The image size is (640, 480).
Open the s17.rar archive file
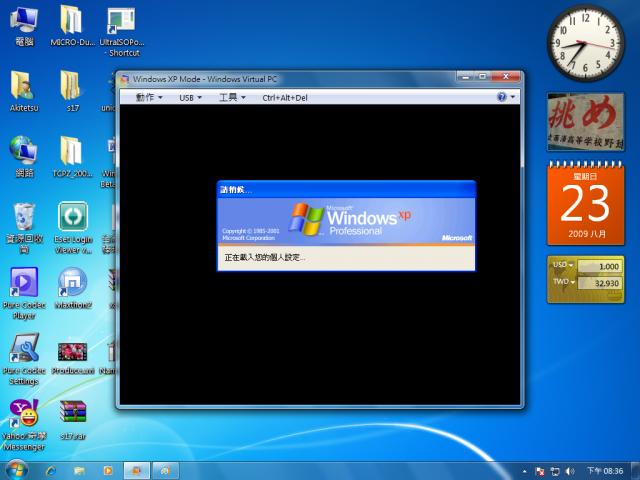point(73,420)
